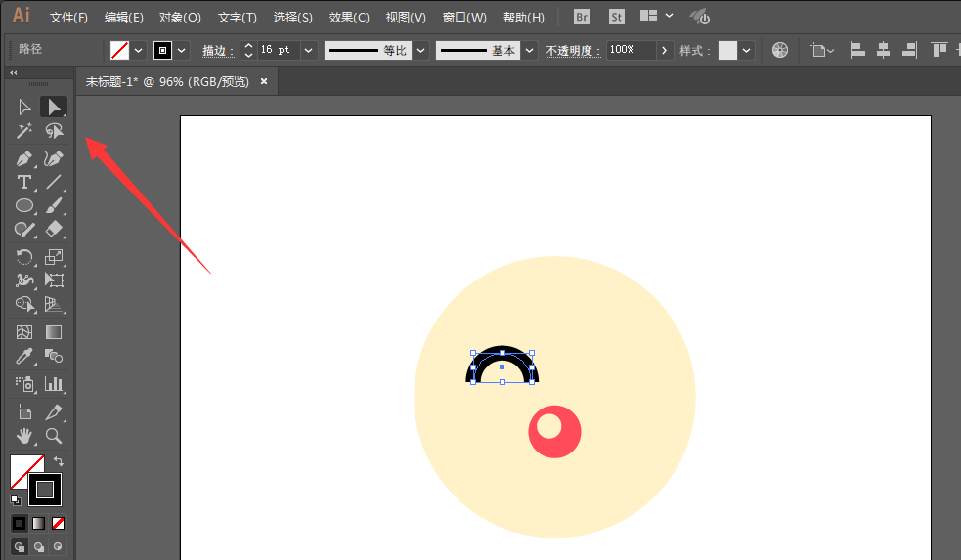Select the Magic Wand tool

coord(24,130)
